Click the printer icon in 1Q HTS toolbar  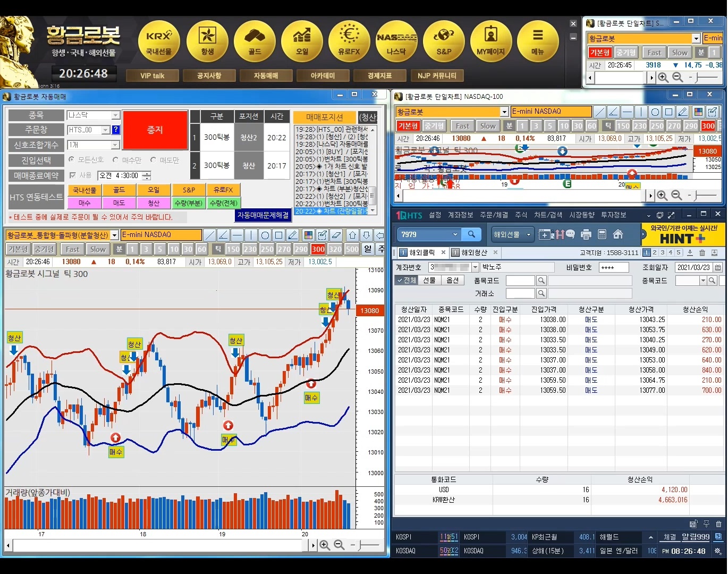586,234
